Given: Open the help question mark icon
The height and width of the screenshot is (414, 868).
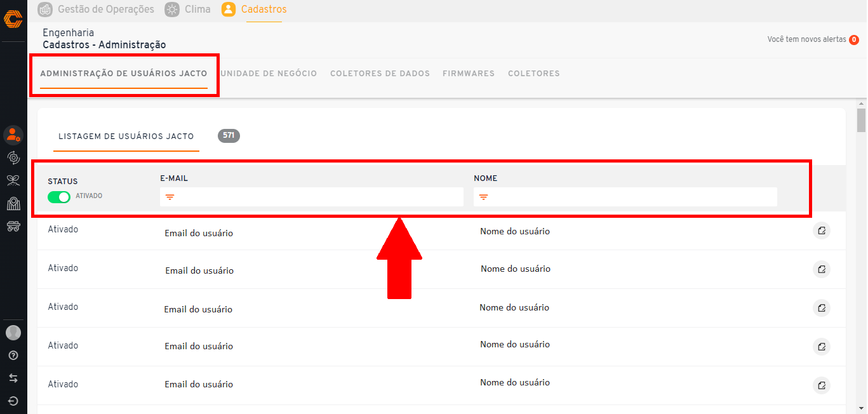Looking at the screenshot, I should 13,356.
